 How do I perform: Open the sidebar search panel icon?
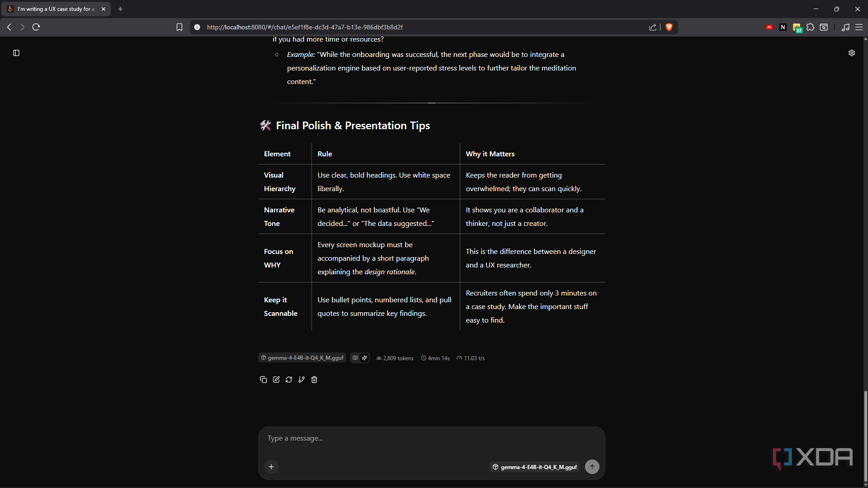[x=824, y=27]
